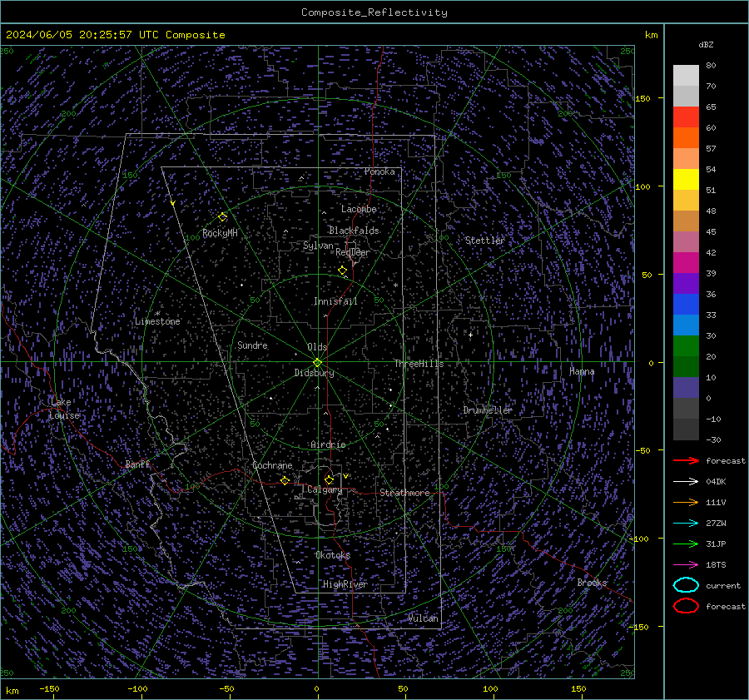This screenshot has width=749, height=700.
Task: Click the Composite_Reflectivity title
Action: point(374,12)
